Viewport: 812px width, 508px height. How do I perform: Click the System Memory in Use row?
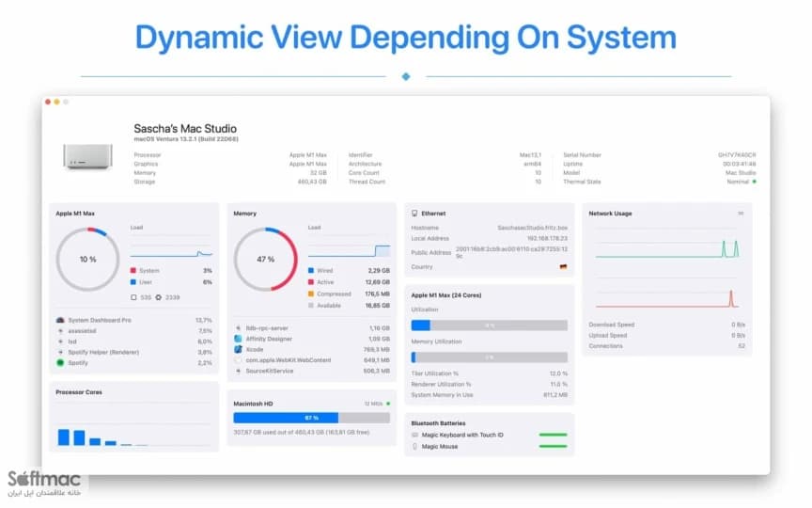click(490, 395)
